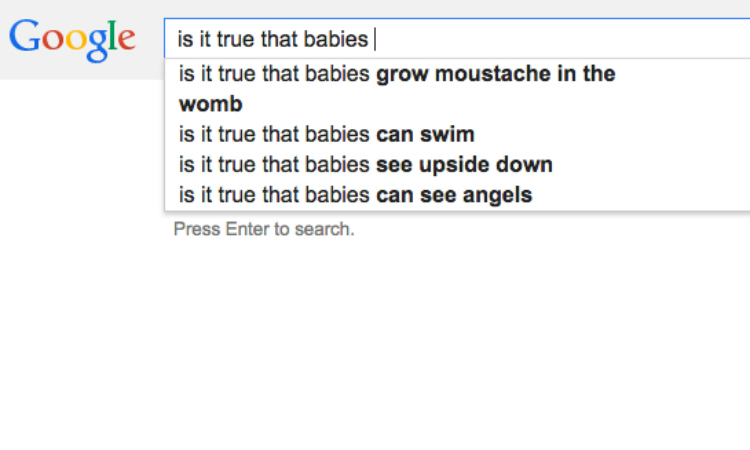Click the bold text 'upside down' in the suggestions
Image resolution: width=750 pixels, height=450 pixels.
point(485,165)
